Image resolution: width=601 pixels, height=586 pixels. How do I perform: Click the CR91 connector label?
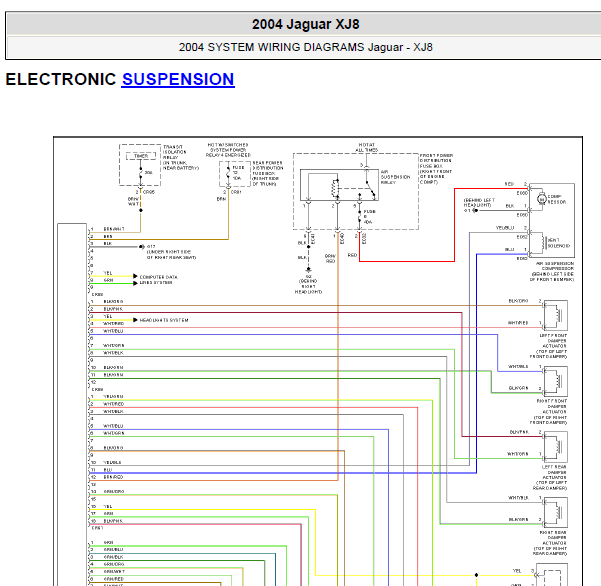[x=236, y=192]
